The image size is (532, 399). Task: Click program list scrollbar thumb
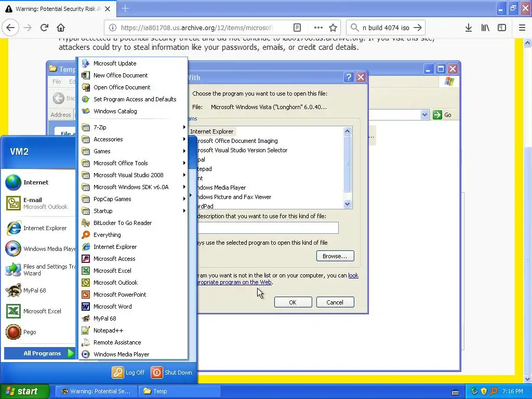click(x=347, y=164)
